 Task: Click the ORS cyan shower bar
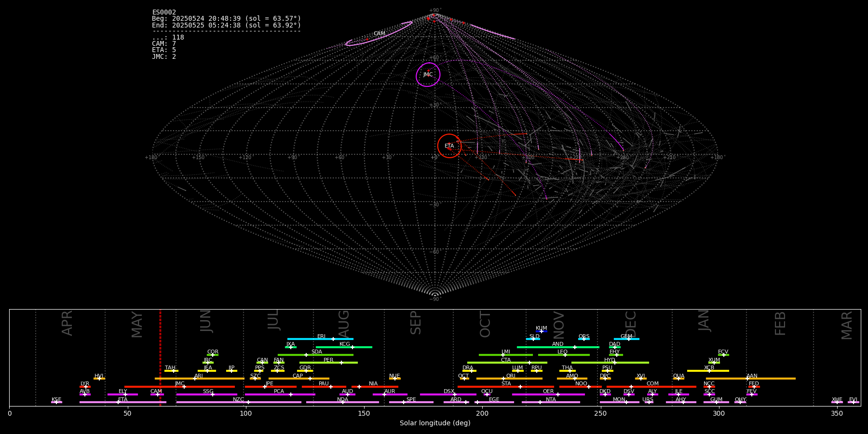tap(583, 339)
